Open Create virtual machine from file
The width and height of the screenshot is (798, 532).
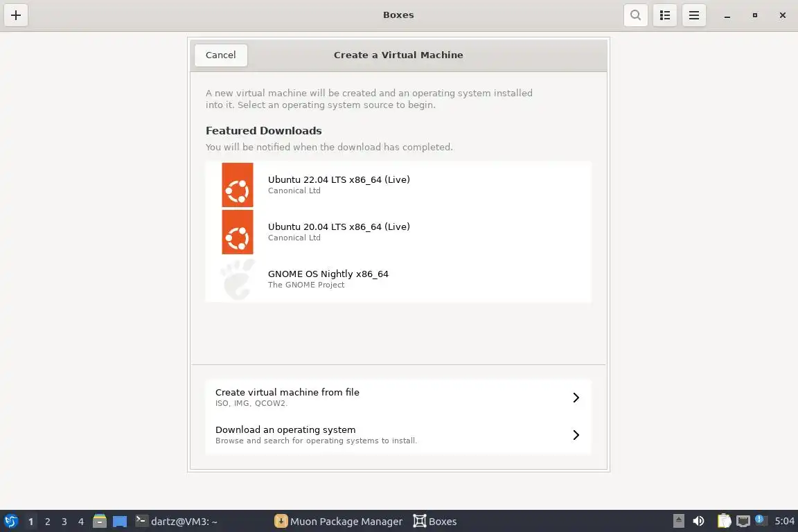(x=398, y=397)
